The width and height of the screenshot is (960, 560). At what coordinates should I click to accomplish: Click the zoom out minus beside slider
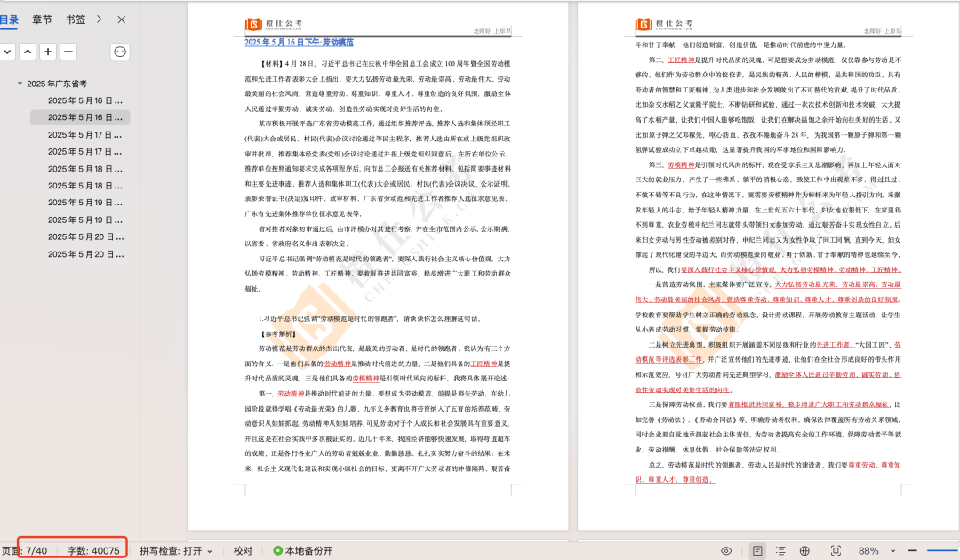[x=910, y=551]
